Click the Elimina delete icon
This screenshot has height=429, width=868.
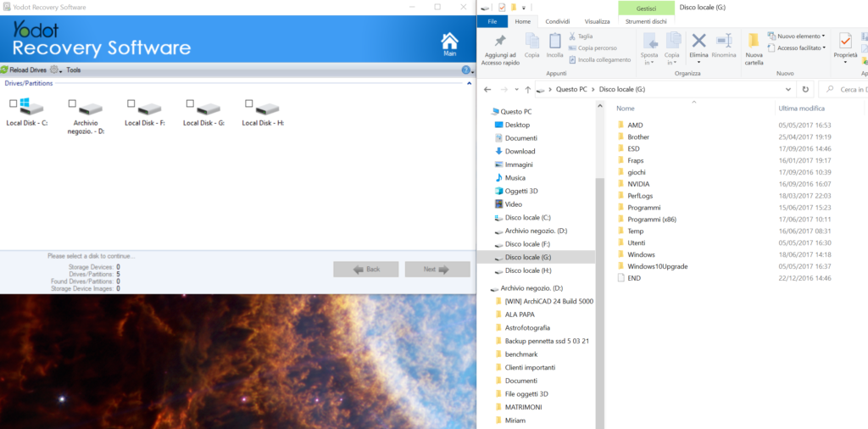(698, 42)
